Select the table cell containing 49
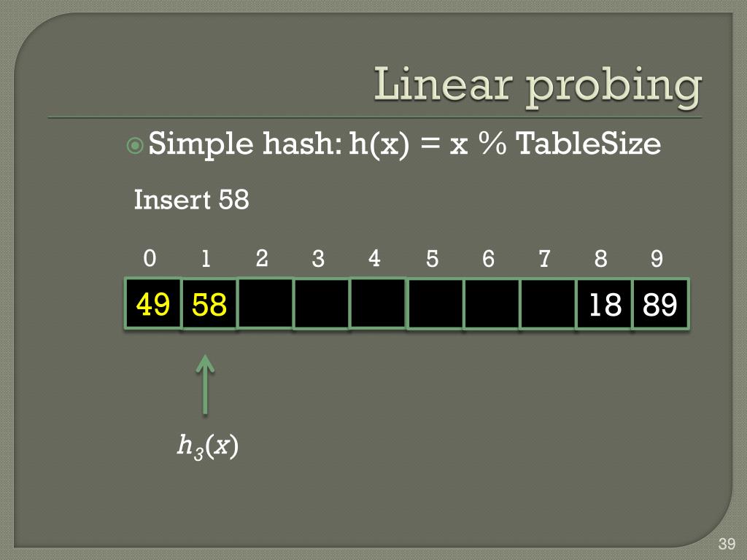This screenshot has width=747, height=560. [153, 304]
